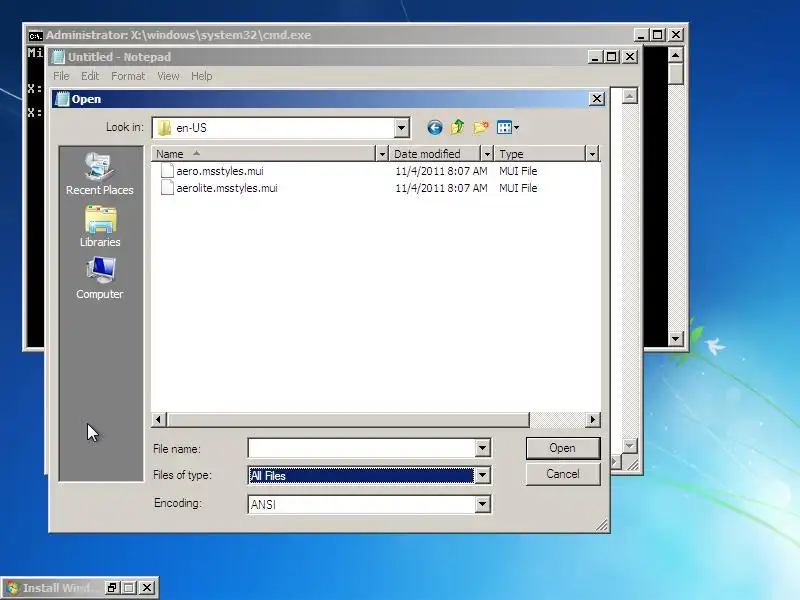This screenshot has width=800, height=600.
Task: Create a new folder with toolbar icon
Action: 481,127
